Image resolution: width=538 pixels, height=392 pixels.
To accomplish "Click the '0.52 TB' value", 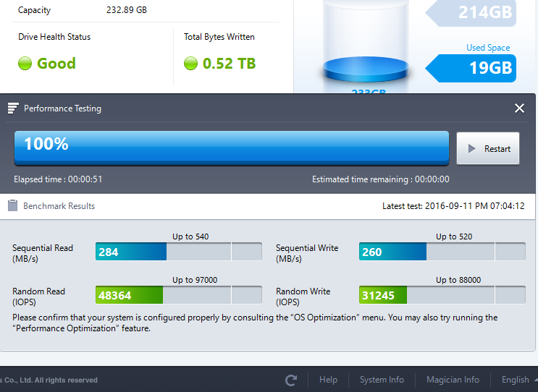I will pos(230,64).
